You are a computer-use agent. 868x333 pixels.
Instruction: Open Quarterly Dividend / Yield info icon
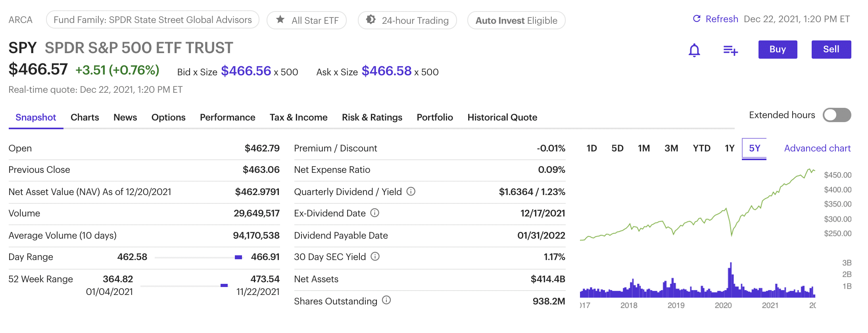pyautogui.click(x=411, y=191)
